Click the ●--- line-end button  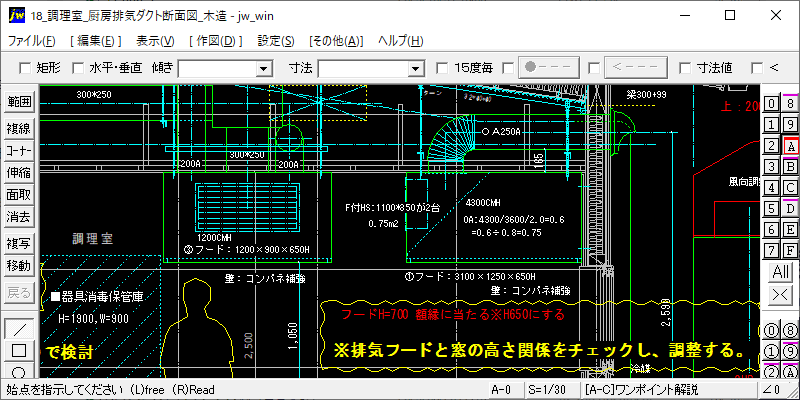tap(549, 67)
